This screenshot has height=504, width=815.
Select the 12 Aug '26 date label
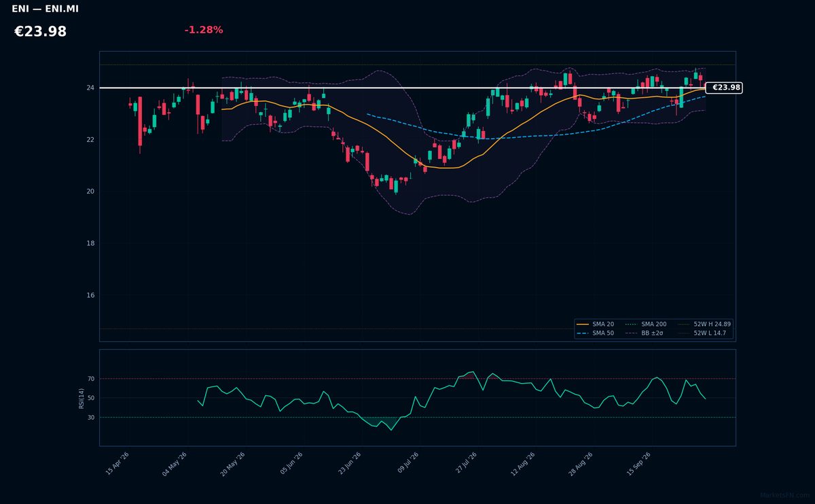point(522,464)
